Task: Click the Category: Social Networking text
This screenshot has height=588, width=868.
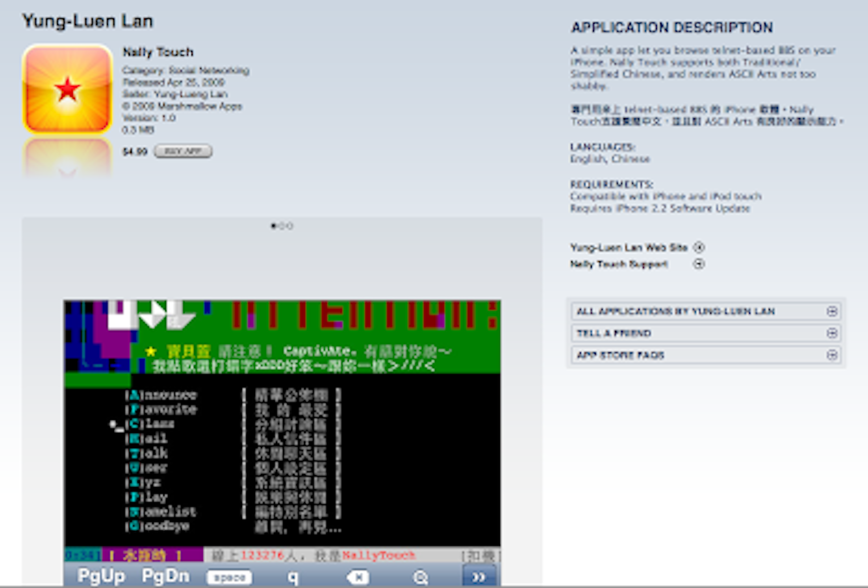Action: coord(186,70)
